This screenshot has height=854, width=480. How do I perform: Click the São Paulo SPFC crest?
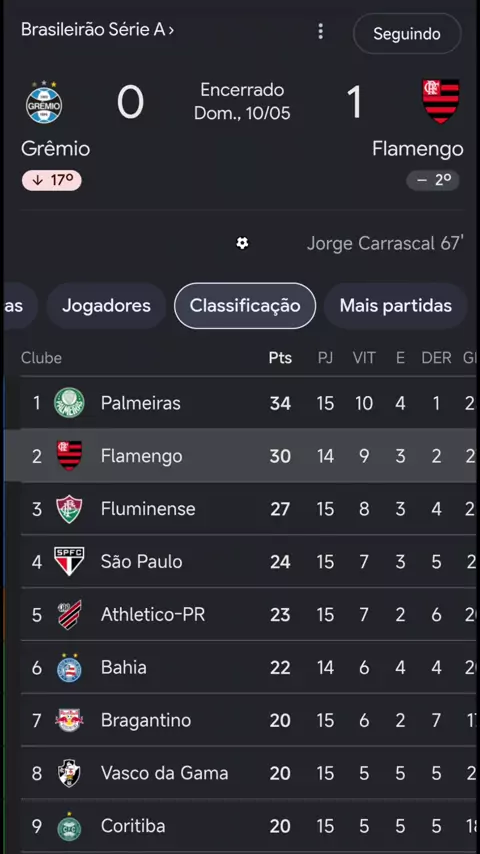(69, 562)
